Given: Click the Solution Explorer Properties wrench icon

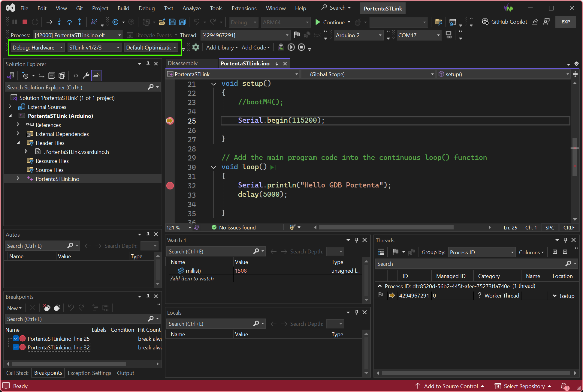Looking at the screenshot, I should (86, 76).
